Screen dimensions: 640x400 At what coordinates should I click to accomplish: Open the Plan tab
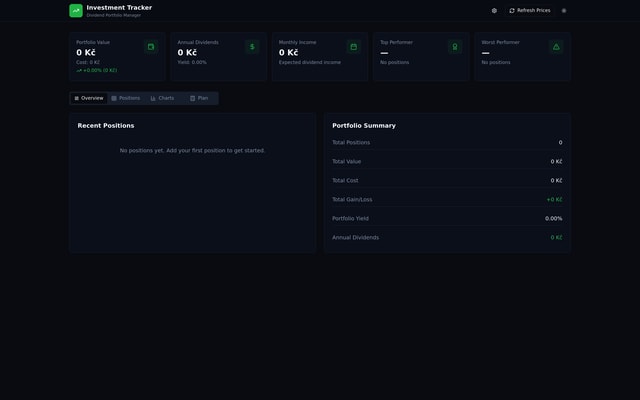click(199, 98)
